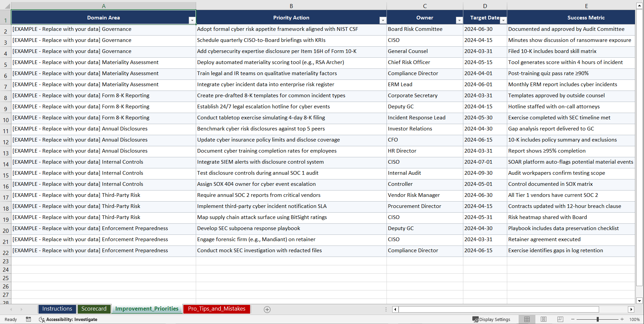Switch to Normal view using its grid icon
This screenshot has width=644, height=324.
tap(527, 319)
